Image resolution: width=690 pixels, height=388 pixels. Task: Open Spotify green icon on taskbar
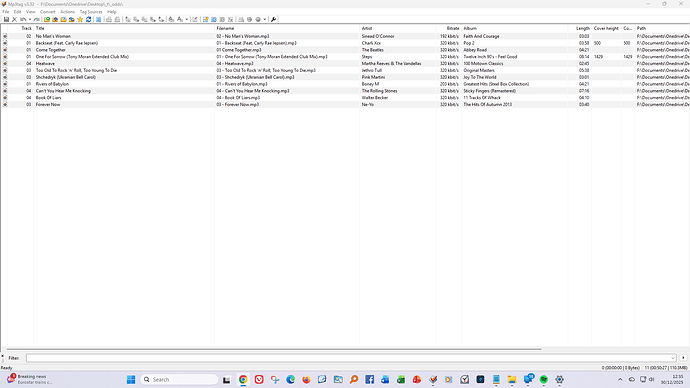click(x=543, y=380)
